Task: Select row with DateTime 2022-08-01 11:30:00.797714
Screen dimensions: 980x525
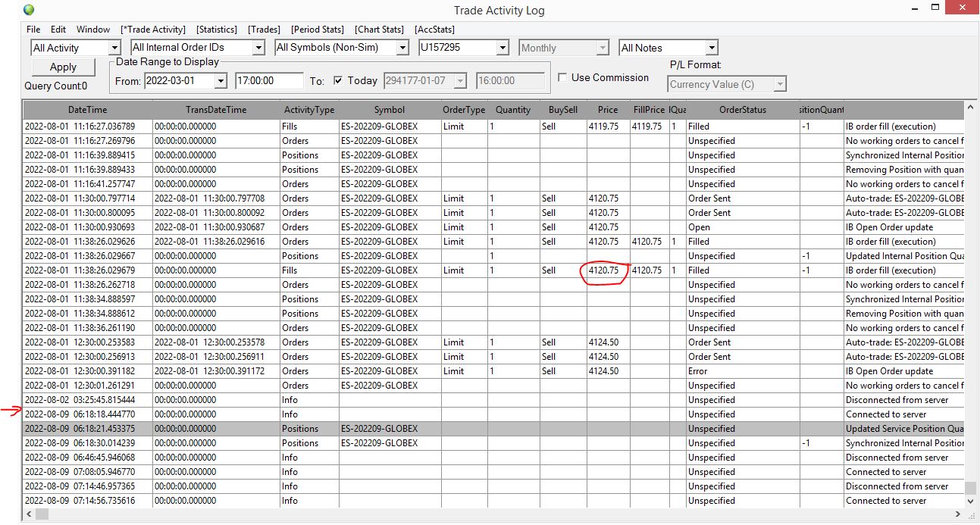Action: 493,198
